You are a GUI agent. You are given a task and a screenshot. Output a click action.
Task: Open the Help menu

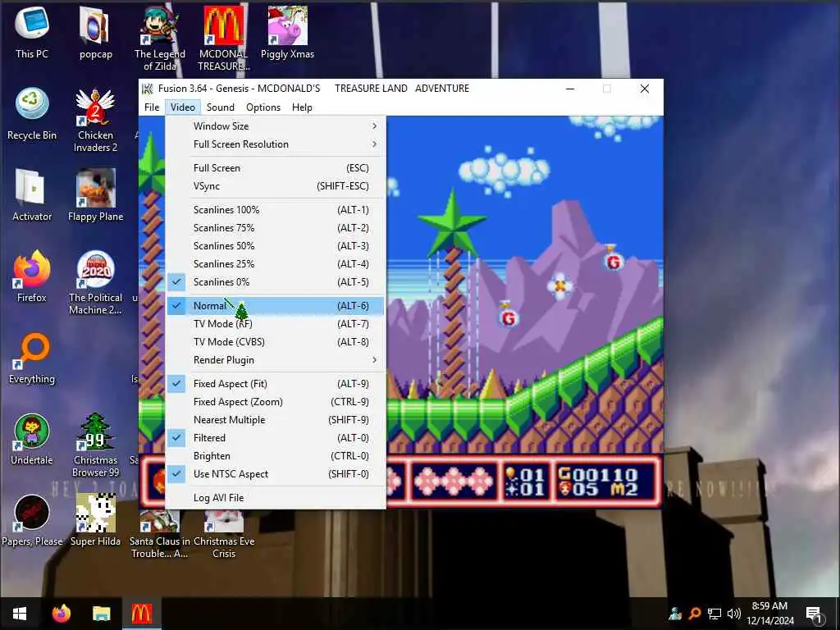[302, 107]
